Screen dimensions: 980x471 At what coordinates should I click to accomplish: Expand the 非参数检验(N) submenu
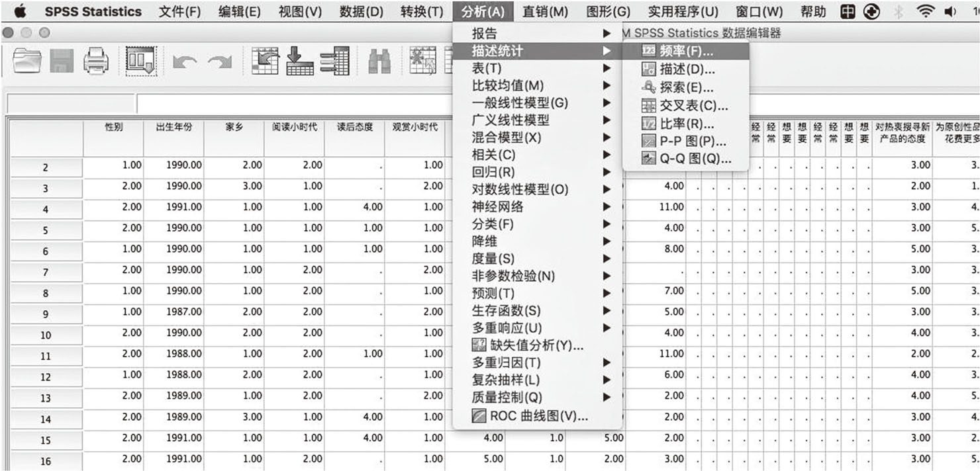(x=537, y=276)
